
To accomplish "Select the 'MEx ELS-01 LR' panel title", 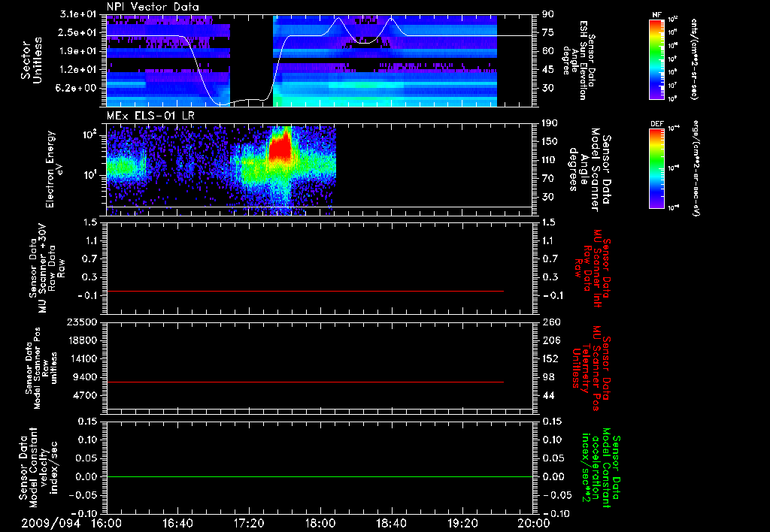I will tap(150, 116).
